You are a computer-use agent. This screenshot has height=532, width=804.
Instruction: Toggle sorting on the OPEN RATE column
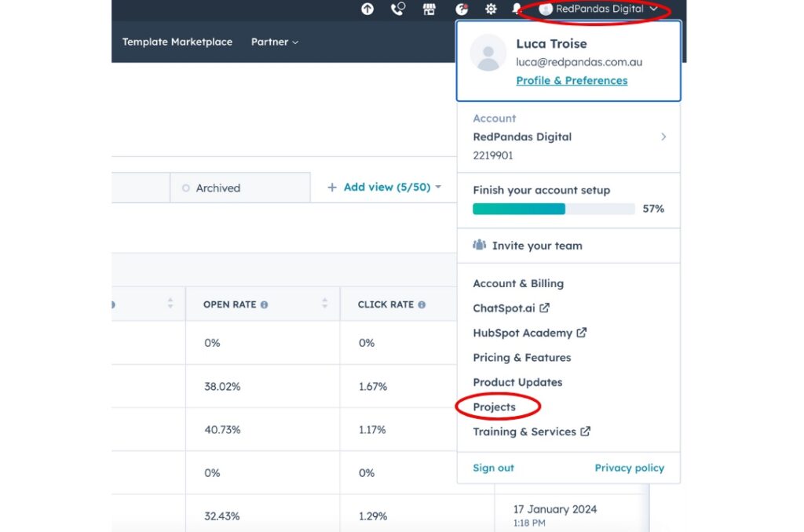coord(323,304)
